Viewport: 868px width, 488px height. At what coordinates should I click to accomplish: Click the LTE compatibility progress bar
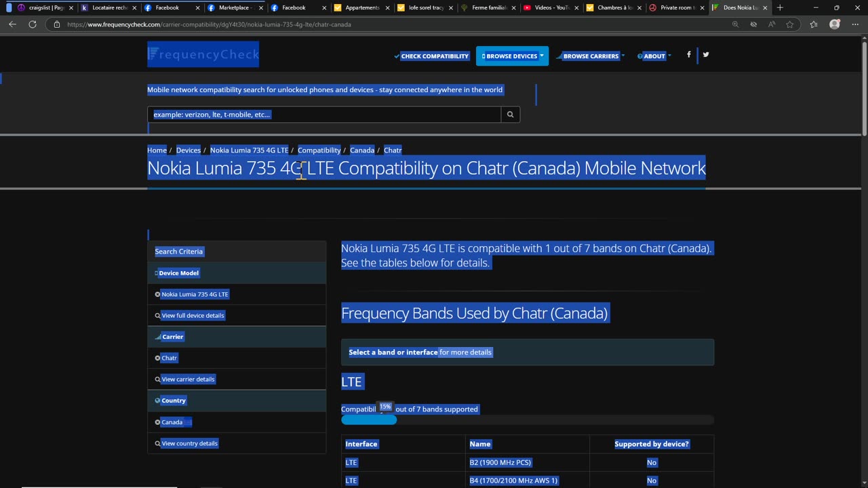click(527, 420)
